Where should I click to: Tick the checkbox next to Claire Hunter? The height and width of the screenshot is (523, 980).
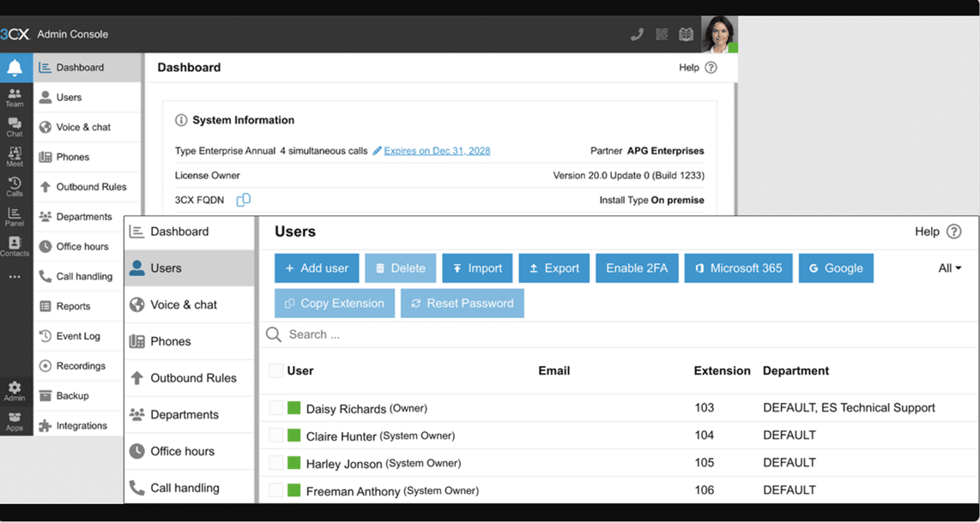[276, 436]
